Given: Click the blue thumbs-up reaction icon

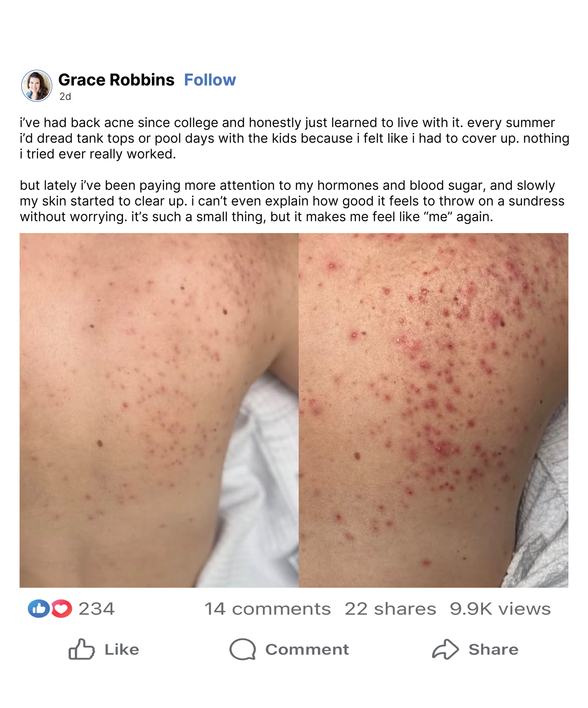Looking at the screenshot, I should (x=38, y=609).
